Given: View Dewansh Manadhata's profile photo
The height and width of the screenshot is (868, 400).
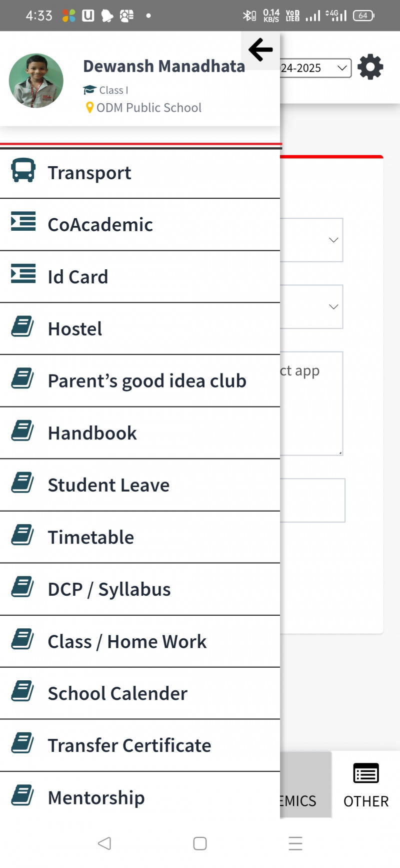Looking at the screenshot, I should (36, 81).
